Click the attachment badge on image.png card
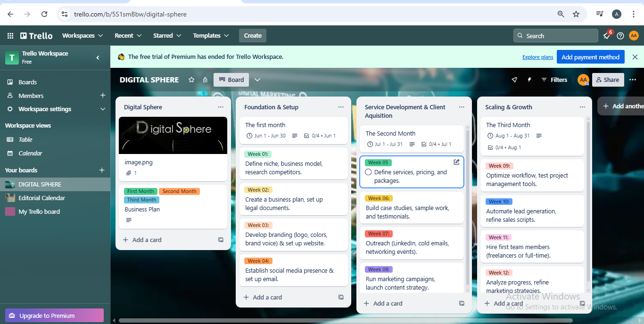 (132, 173)
